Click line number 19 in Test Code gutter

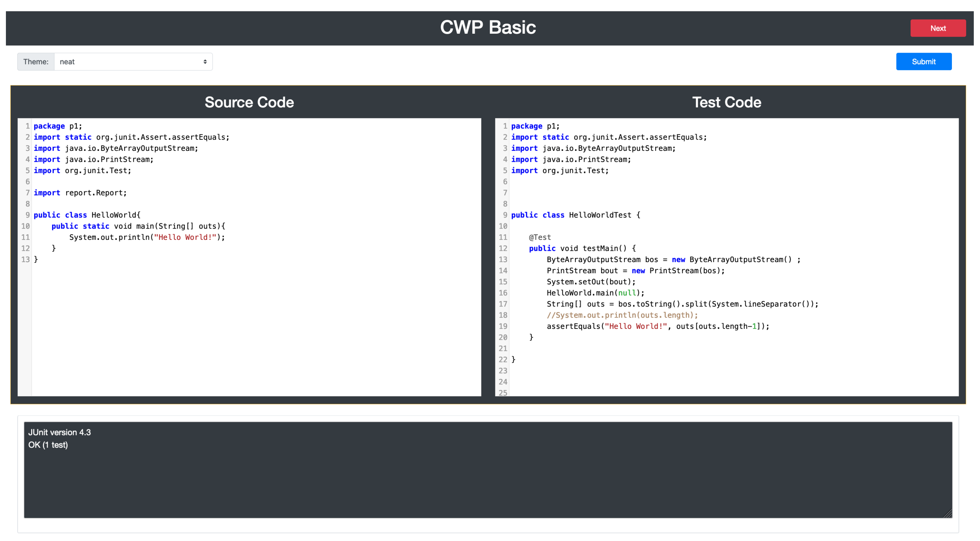[502, 326]
